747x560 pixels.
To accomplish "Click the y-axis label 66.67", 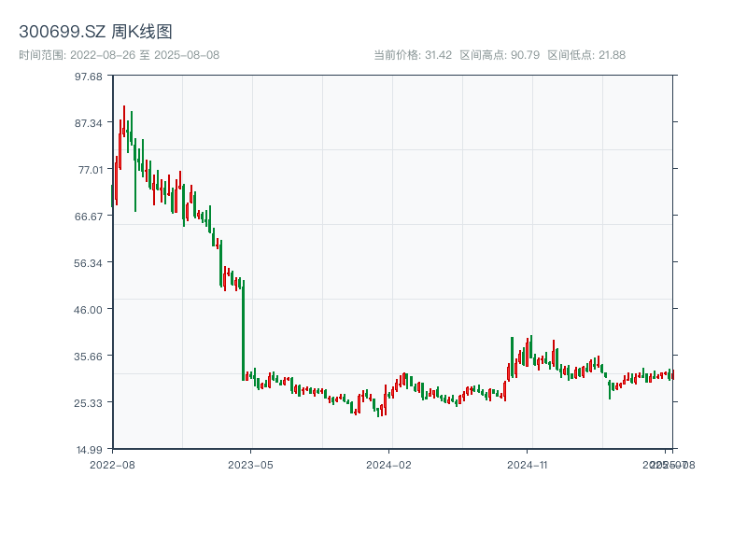I will pos(89,217).
